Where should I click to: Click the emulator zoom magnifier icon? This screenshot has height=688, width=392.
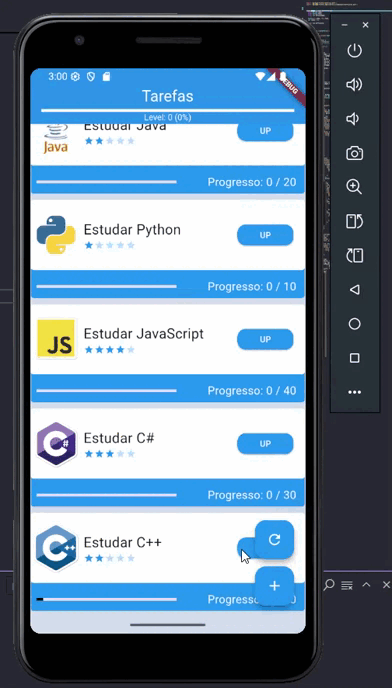pos(354,187)
